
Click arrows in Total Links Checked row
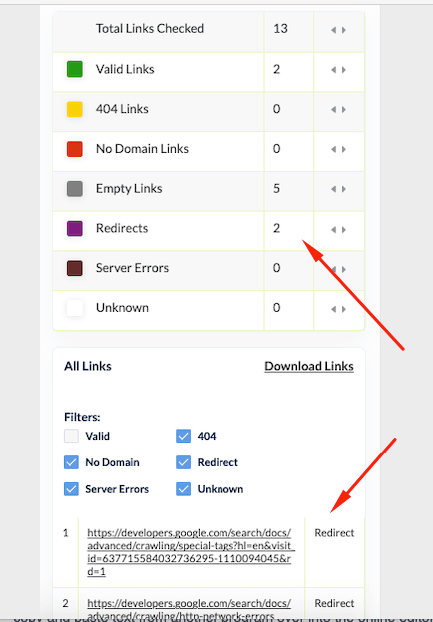[x=338, y=30]
